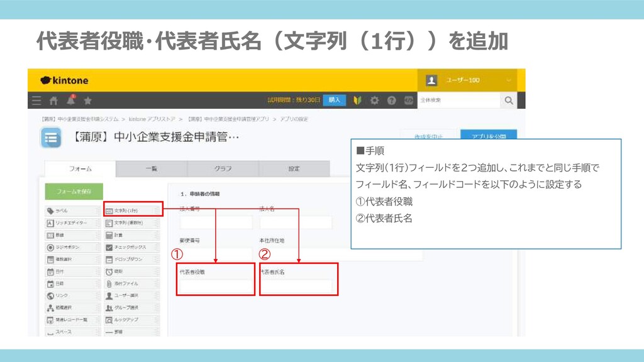Click the green フォームを保存 button
644x362 pixels.
click(74, 192)
